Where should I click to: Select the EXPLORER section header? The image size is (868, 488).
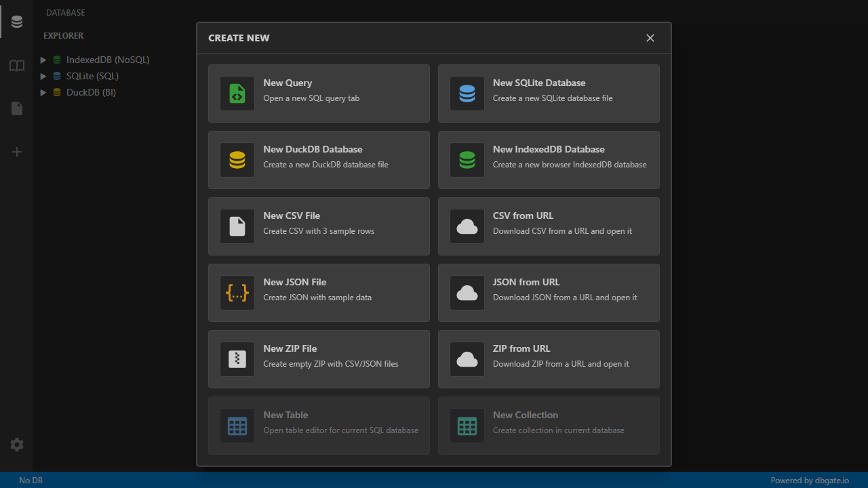pos(63,35)
